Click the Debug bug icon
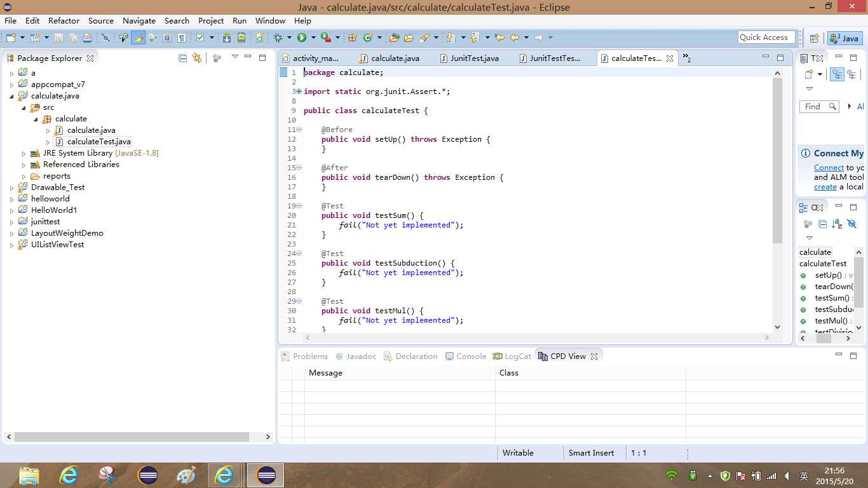 tap(278, 38)
